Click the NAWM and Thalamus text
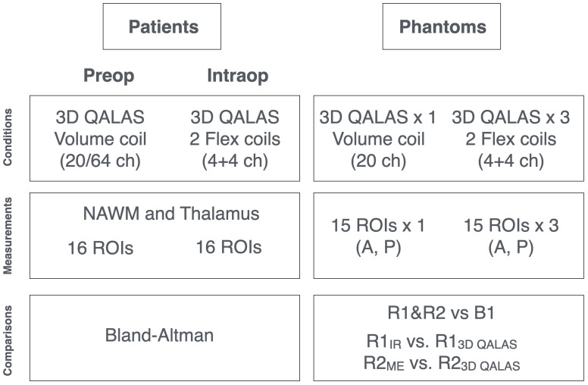This screenshot has height=385, width=588. (x=171, y=214)
